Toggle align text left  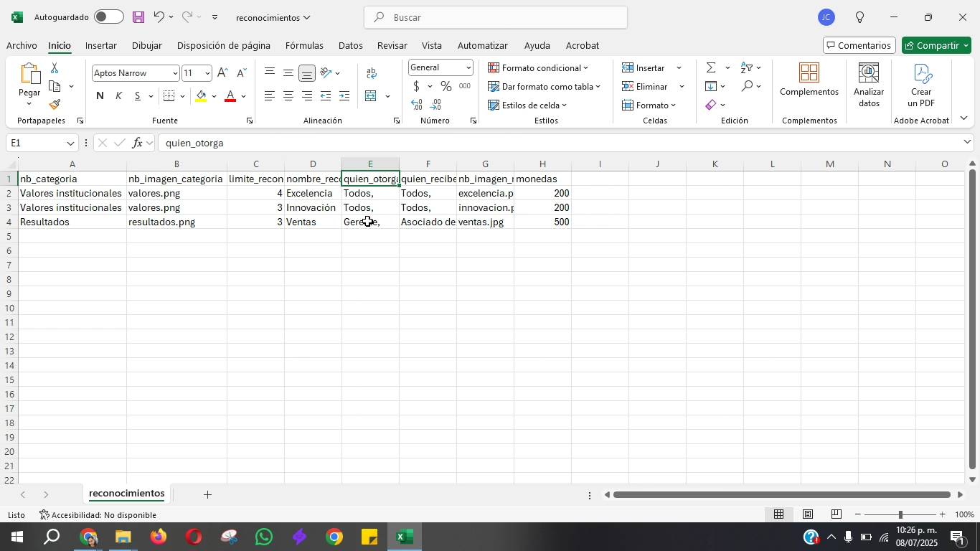(270, 96)
